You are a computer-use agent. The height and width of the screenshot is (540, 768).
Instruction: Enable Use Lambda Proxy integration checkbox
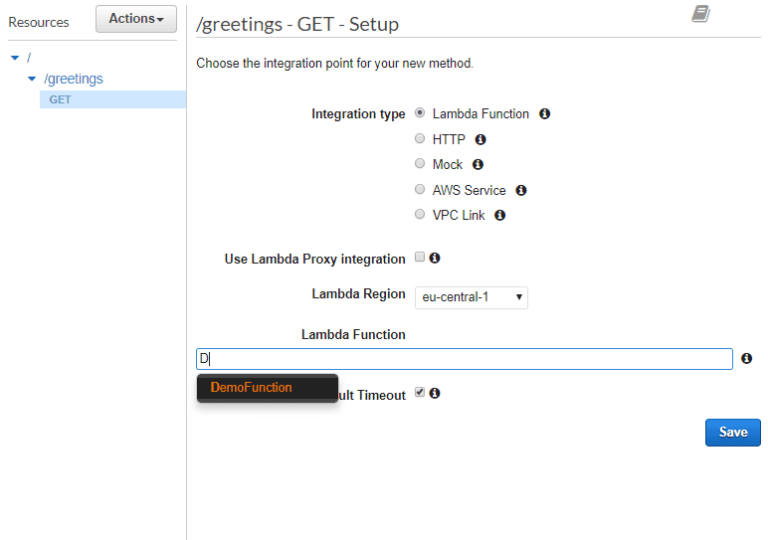(x=420, y=257)
